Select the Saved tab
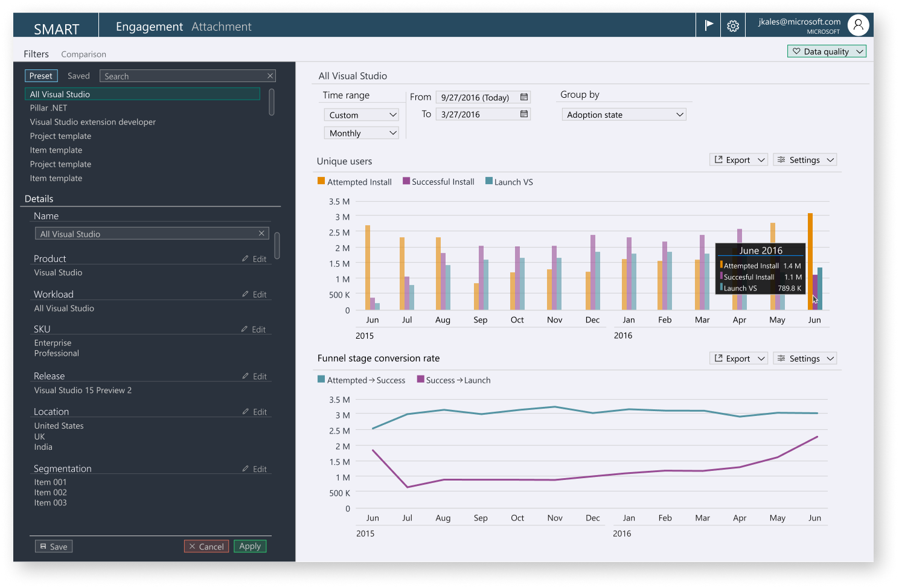This screenshot has height=588, width=899. [78, 75]
